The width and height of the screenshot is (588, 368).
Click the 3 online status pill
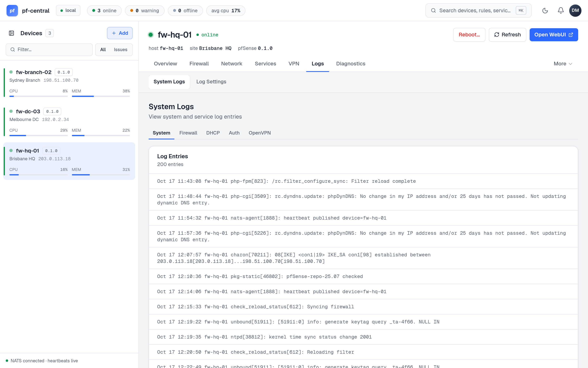pos(104,10)
